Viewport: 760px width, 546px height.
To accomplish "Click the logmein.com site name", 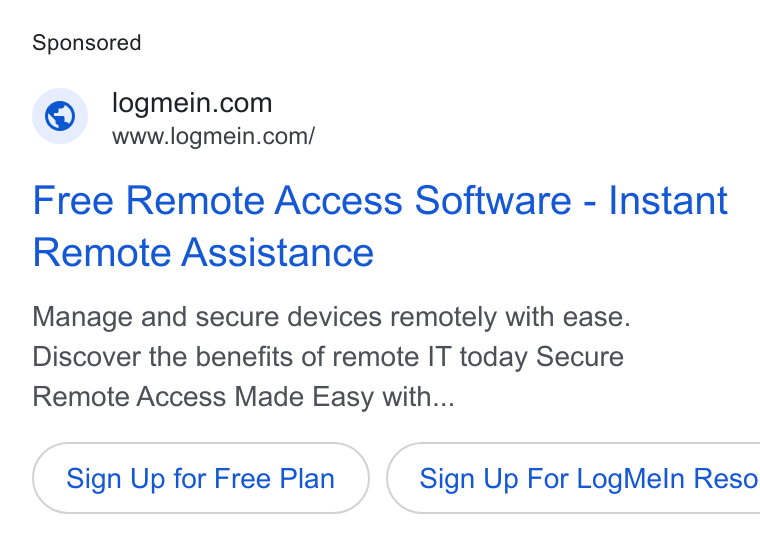I will pyautogui.click(x=192, y=103).
